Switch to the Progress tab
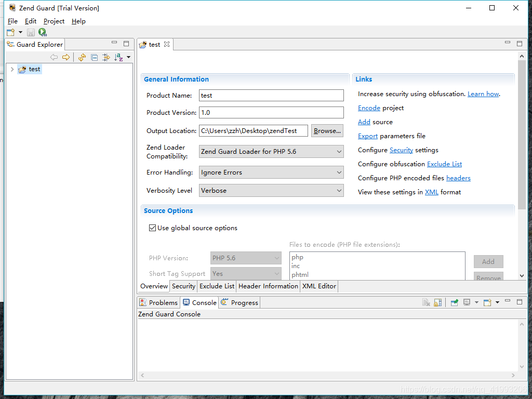The width and height of the screenshot is (532, 399). coord(240,302)
